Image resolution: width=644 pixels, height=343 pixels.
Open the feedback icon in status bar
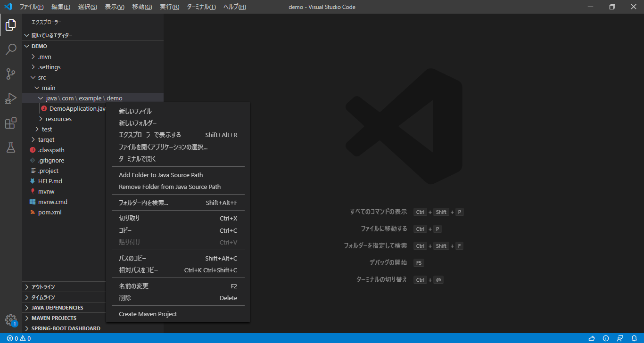tap(620, 338)
